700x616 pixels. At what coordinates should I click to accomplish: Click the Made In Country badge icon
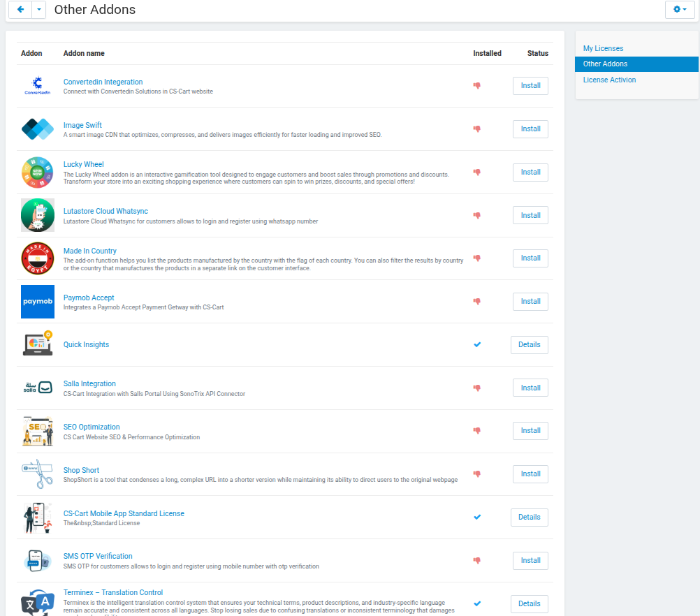pyautogui.click(x=37, y=258)
